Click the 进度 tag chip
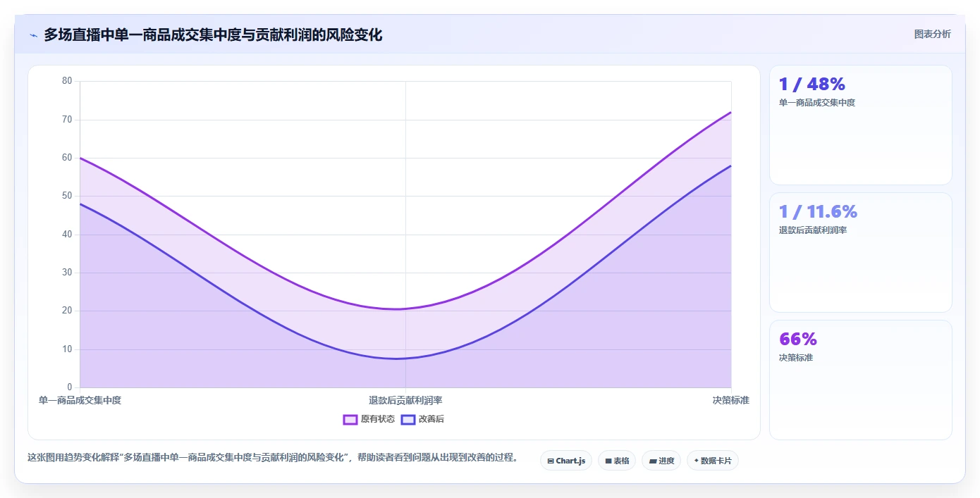 pyautogui.click(x=661, y=461)
